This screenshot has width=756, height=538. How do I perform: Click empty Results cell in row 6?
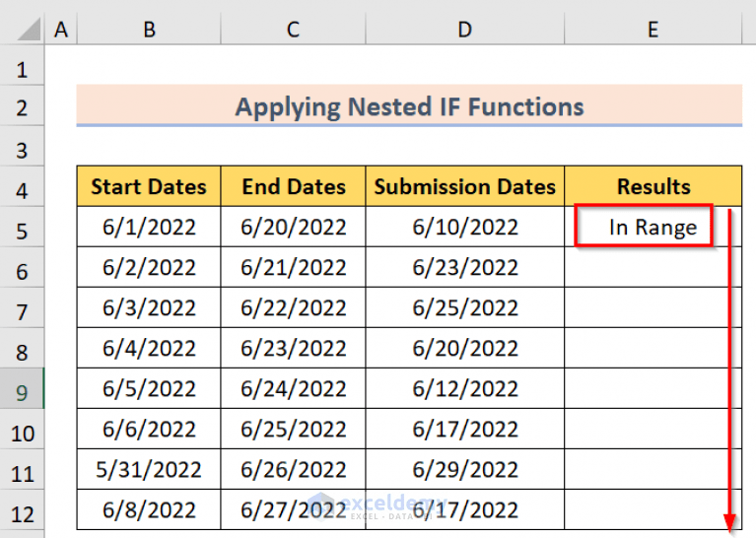point(653,268)
